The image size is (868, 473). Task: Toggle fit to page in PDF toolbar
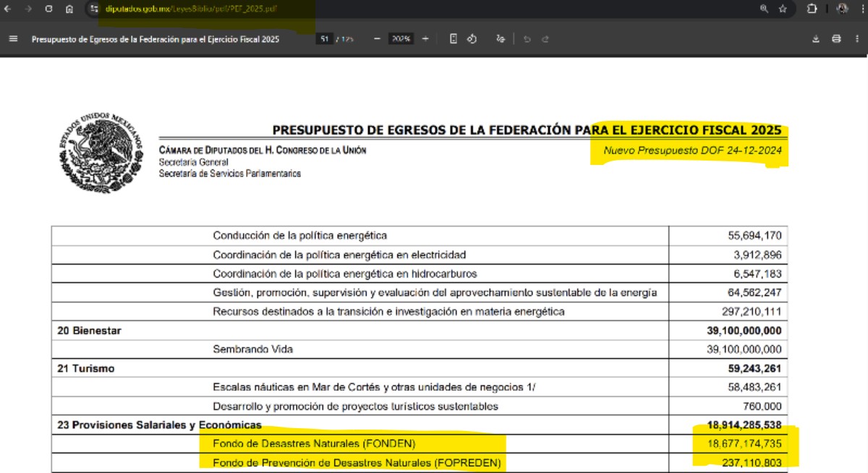[x=454, y=39]
